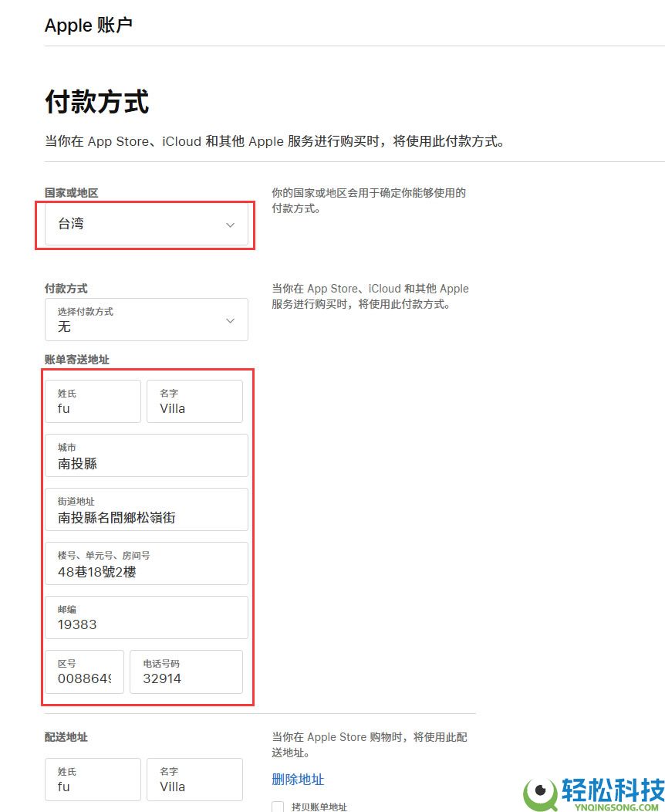The image size is (665, 812).
Task: Click the 删除地址 link
Action: (297, 780)
